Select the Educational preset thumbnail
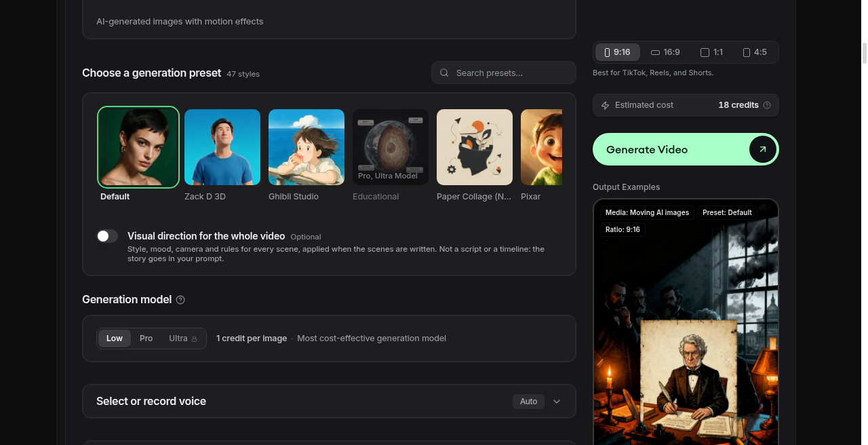This screenshot has width=868, height=445. [x=391, y=147]
